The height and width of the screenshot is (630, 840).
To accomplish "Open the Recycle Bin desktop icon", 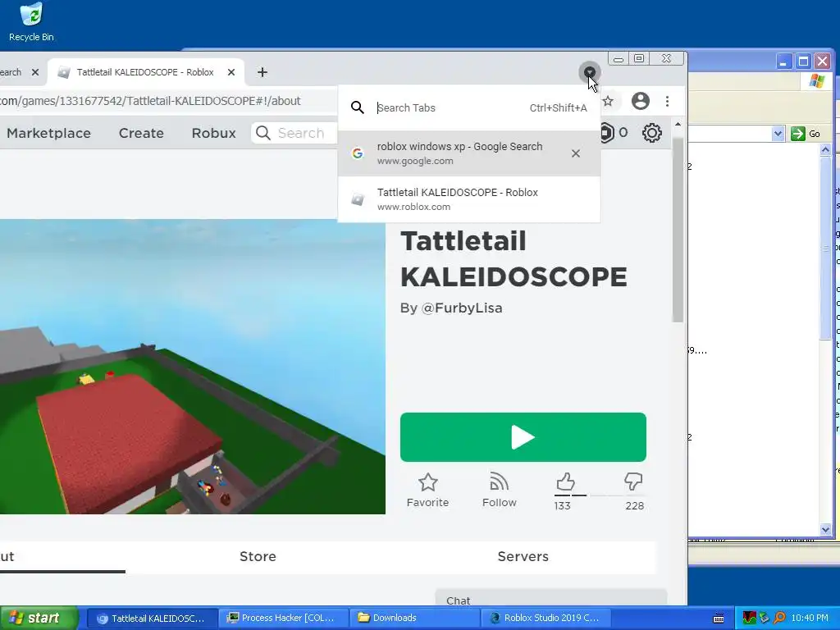I will (31, 22).
